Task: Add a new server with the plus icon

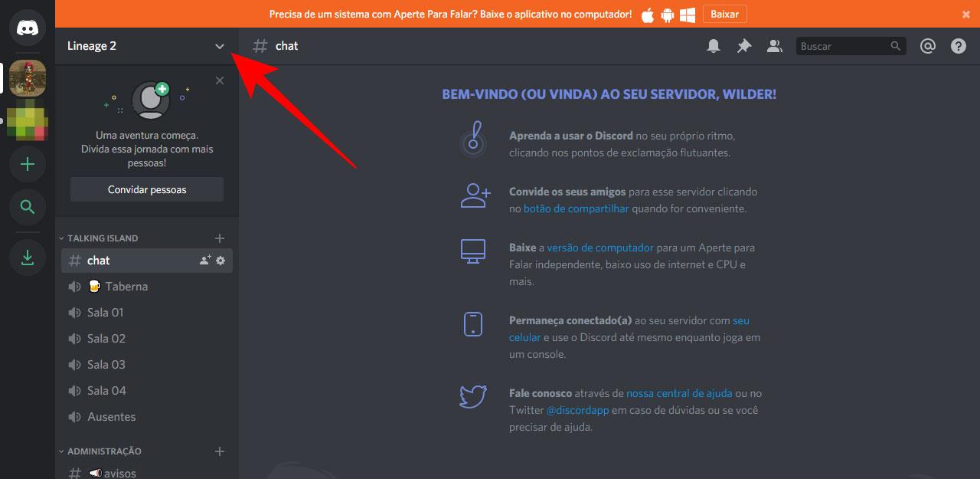Action: 28,164
